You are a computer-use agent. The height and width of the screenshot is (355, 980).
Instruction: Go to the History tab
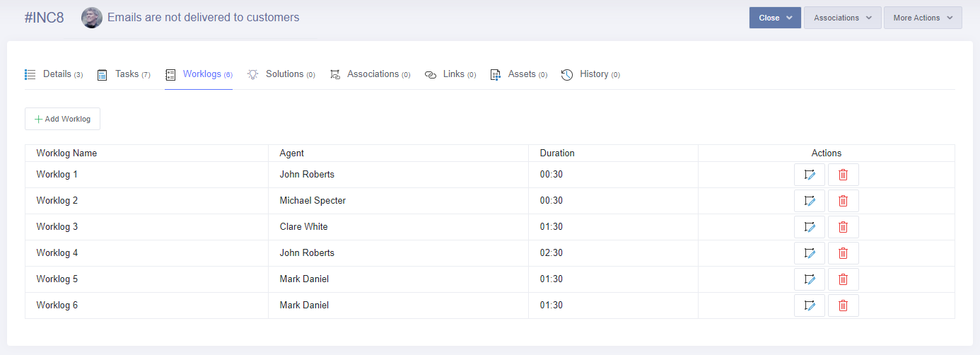coord(590,74)
